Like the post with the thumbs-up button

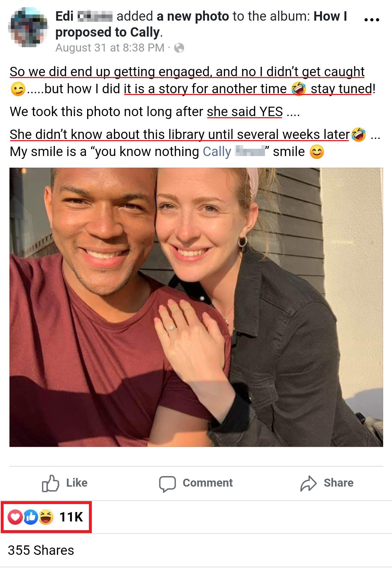pyautogui.click(x=65, y=483)
